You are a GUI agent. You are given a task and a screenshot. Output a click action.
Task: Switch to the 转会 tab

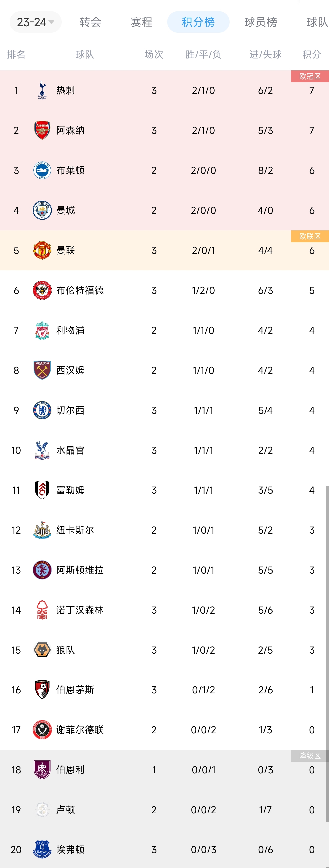click(90, 22)
